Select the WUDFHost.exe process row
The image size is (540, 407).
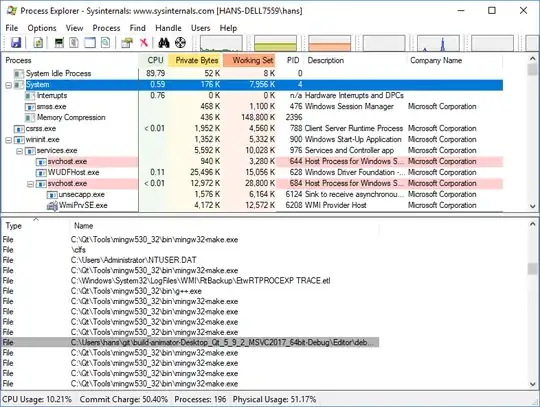point(252,172)
